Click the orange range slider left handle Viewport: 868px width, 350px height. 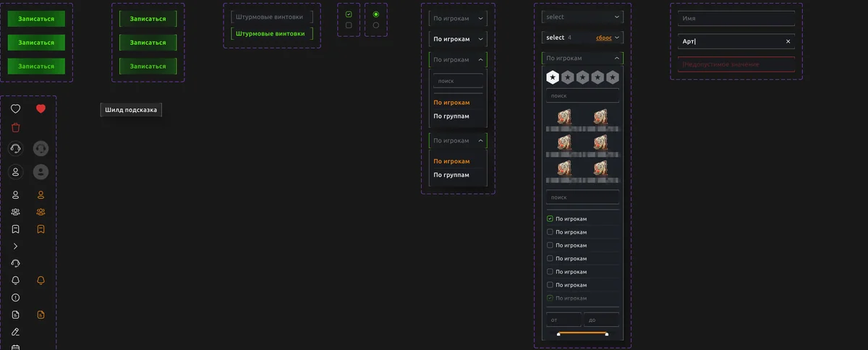click(x=558, y=335)
